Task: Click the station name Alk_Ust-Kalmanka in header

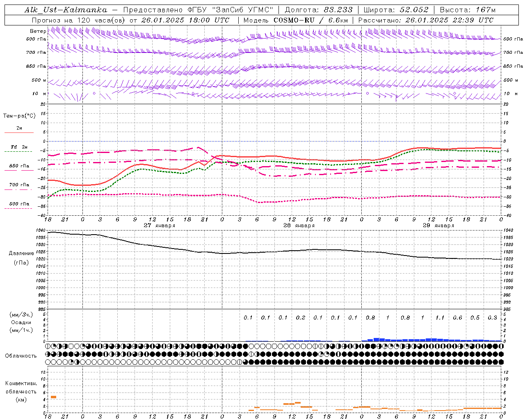Action: [x=66, y=10]
